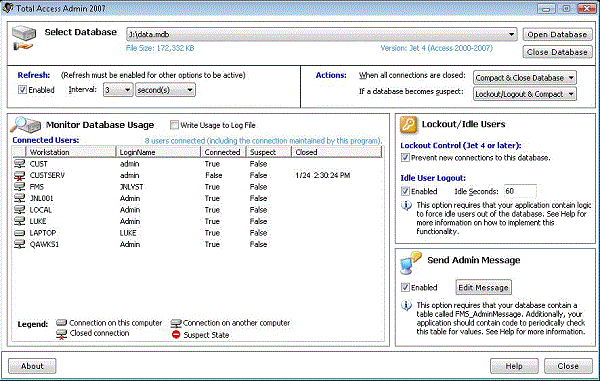Click the Close button at bottom right
The height and width of the screenshot is (381, 600).
(568, 366)
